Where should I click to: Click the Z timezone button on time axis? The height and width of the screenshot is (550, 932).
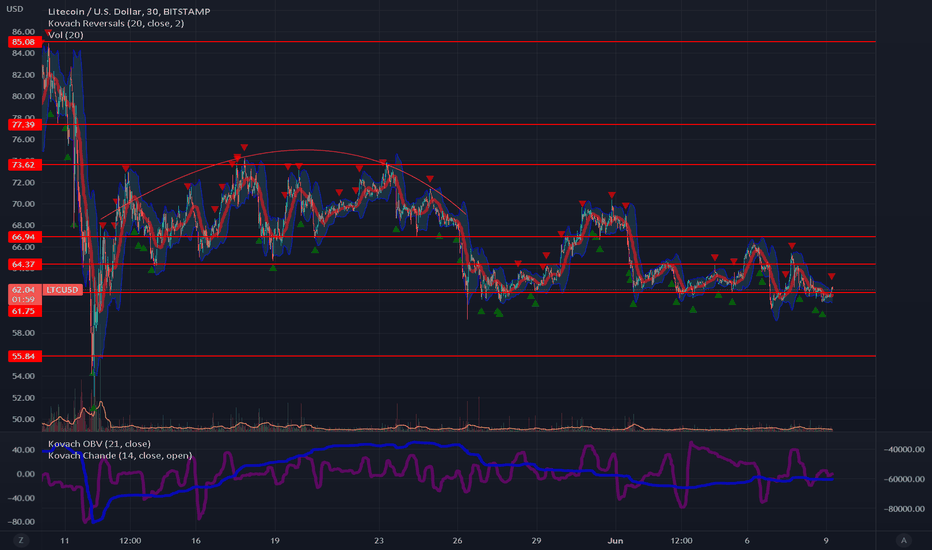[21, 540]
